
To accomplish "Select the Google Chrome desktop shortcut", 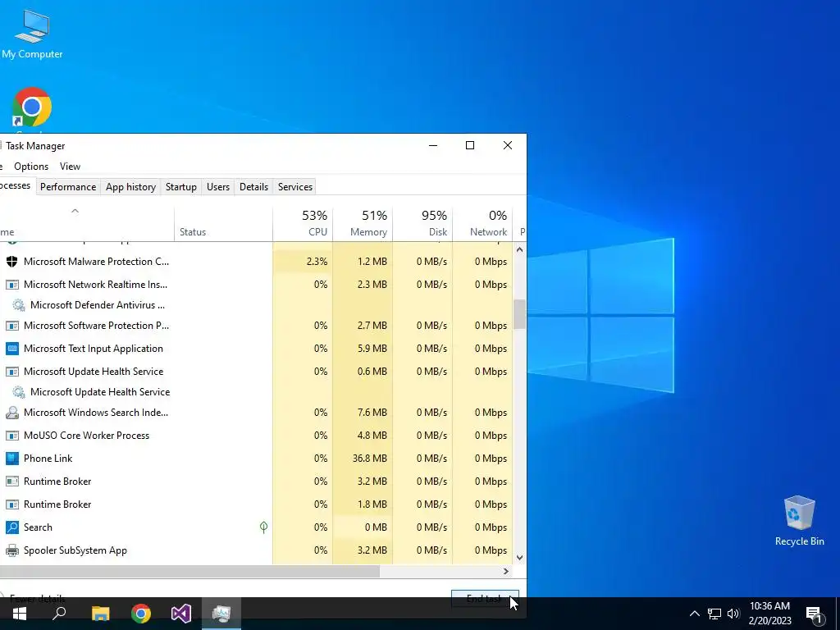I will tap(32, 109).
